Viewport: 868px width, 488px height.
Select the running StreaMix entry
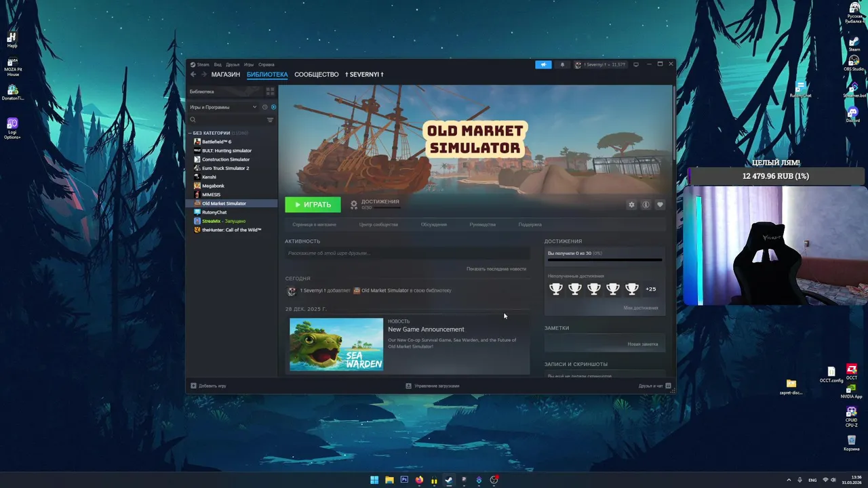click(x=224, y=221)
